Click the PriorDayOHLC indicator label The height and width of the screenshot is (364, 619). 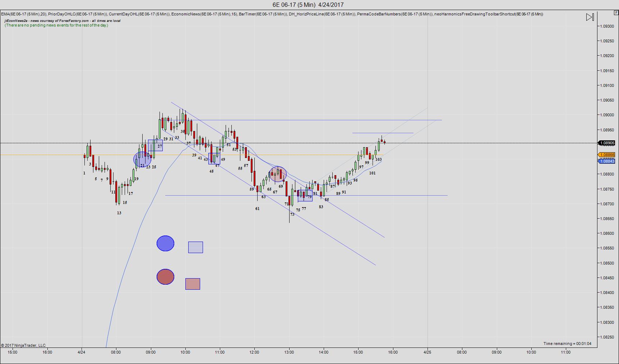78,14
